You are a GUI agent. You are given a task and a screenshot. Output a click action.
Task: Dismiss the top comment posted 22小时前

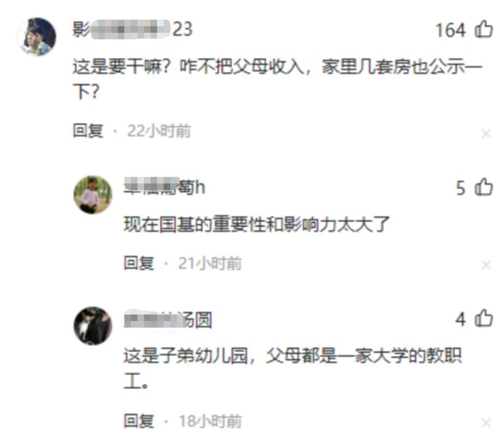point(486,134)
